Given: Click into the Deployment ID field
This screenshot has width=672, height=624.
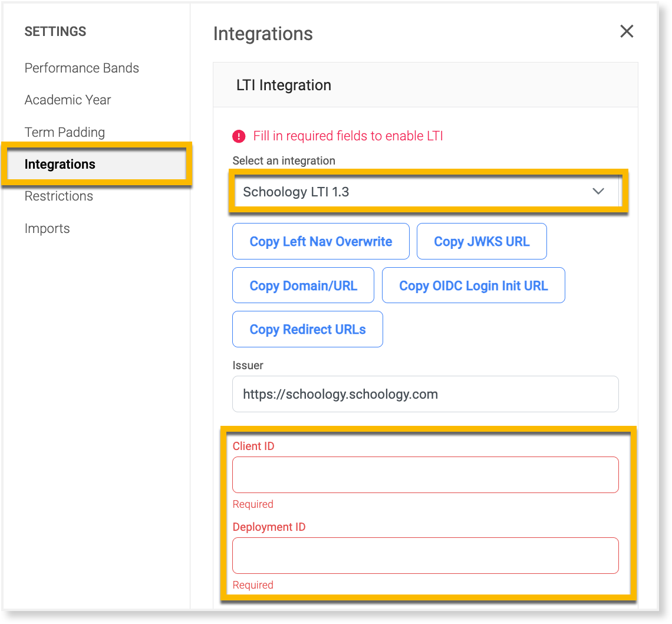Looking at the screenshot, I should coord(426,556).
